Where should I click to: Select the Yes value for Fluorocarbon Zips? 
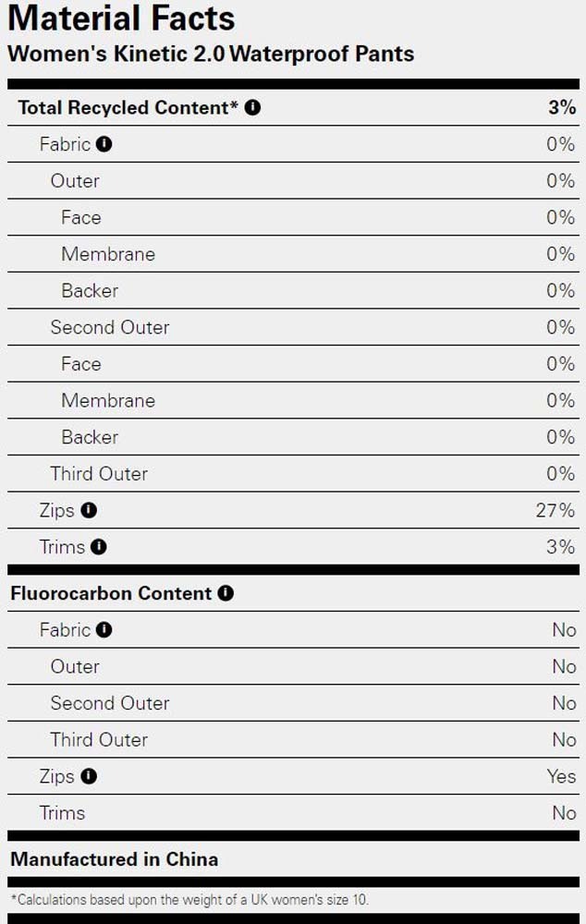pos(561,776)
